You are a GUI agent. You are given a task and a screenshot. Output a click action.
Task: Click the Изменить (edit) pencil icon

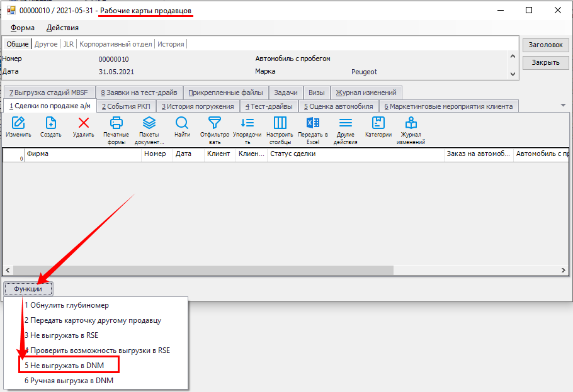pos(18,123)
